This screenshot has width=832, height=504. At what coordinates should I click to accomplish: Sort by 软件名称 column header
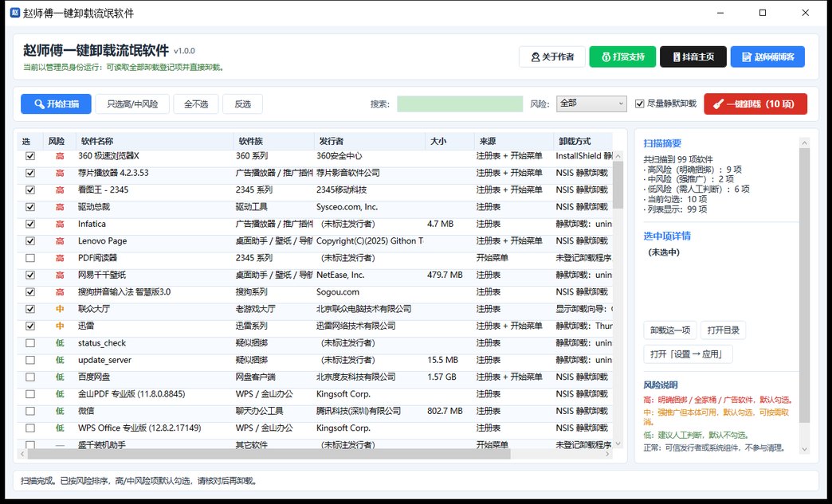pos(155,141)
